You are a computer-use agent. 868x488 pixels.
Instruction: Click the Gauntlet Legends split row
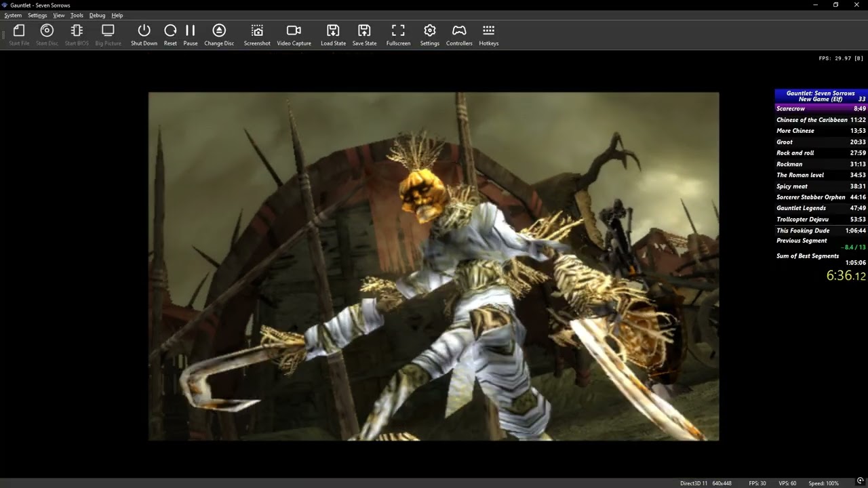pyautogui.click(x=821, y=208)
